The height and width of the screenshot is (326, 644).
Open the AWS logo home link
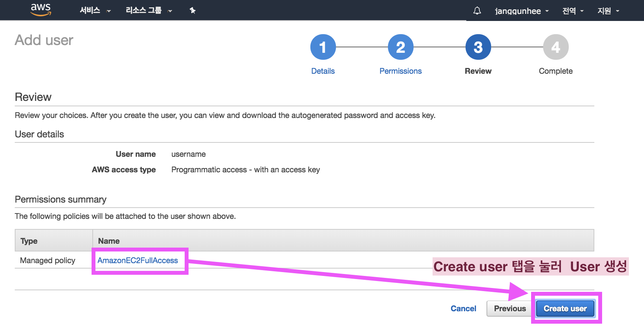(x=41, y=10)
